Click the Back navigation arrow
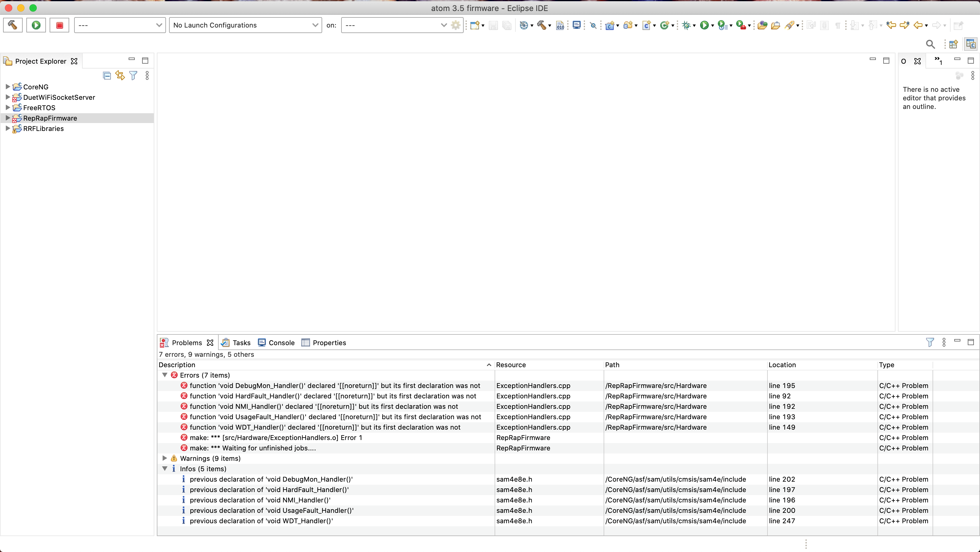980x552 pixels. (x=918, y=25)
